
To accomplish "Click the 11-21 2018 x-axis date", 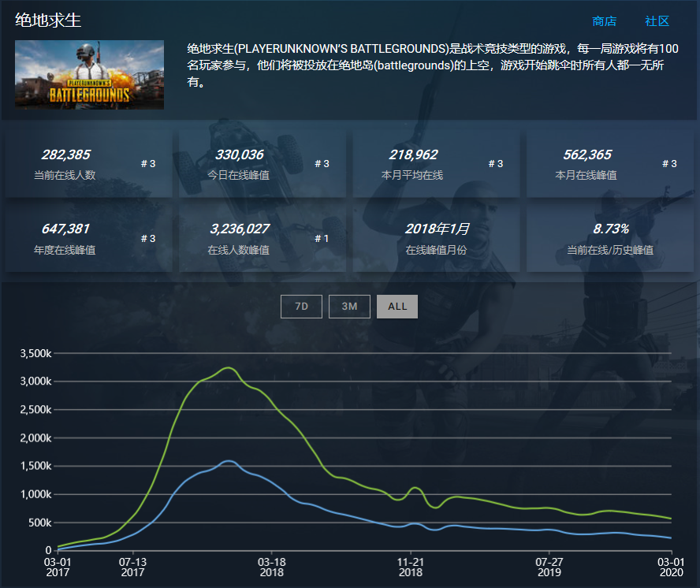I will (410, 567).
